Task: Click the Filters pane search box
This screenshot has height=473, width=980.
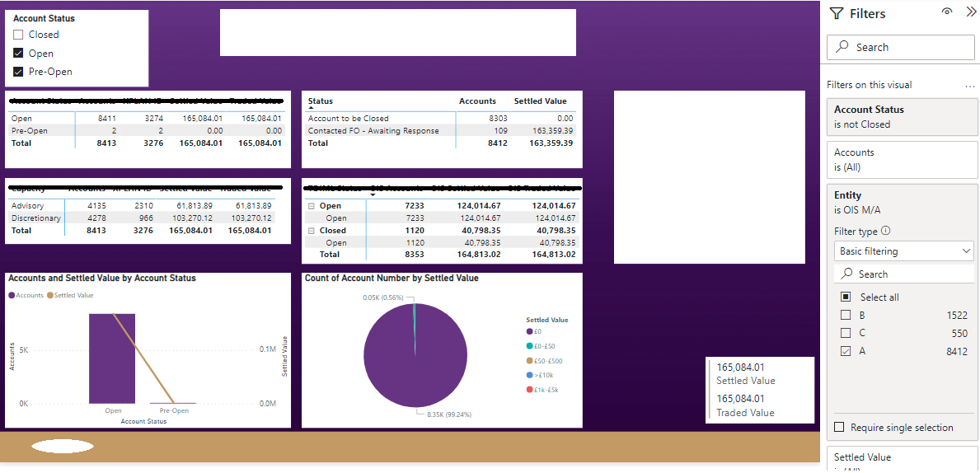Action: click(900, 47)
